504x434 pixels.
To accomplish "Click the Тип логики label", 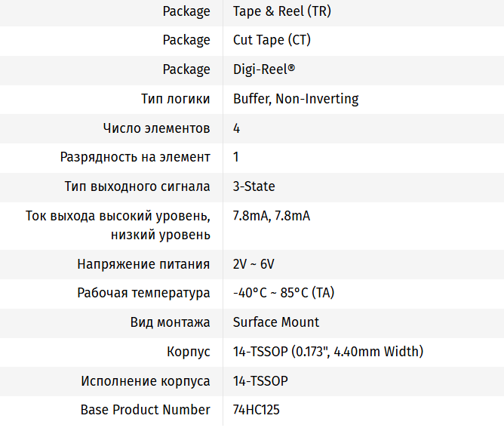I will pos(175,99).
